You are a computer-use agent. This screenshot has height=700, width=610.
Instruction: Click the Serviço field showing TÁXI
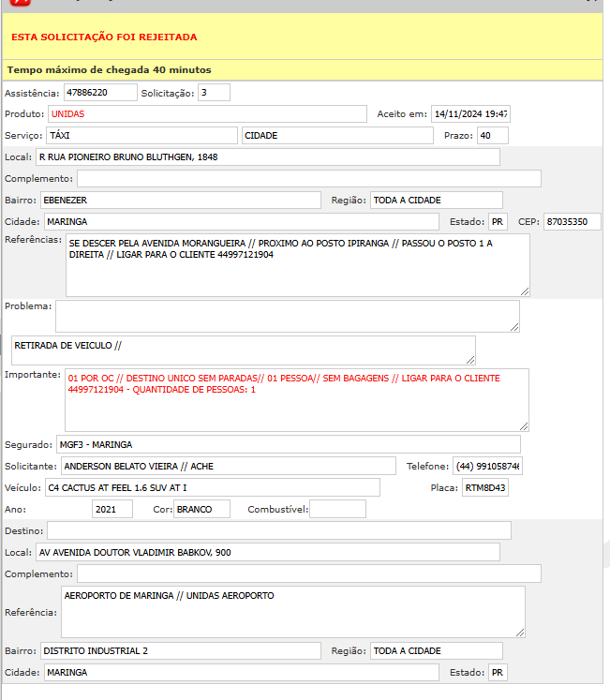[141, 135]
